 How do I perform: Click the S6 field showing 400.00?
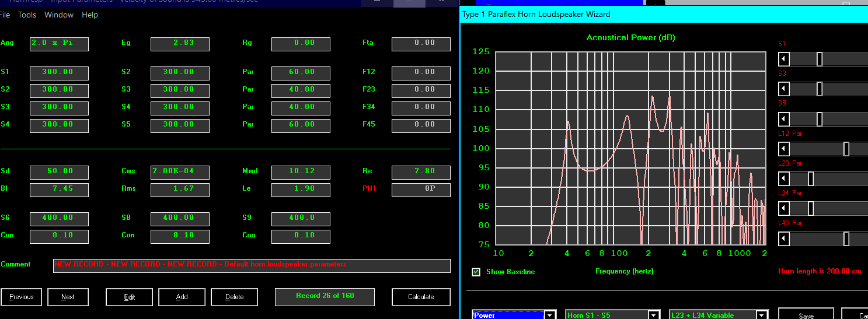pos(59,219)
